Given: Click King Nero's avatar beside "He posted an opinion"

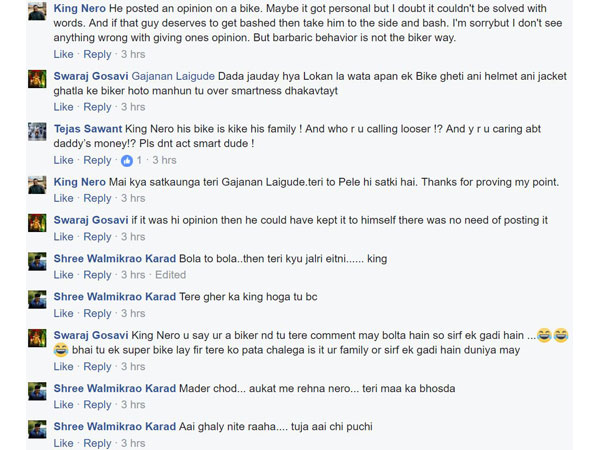Looking at the screenshot, I should [37, 10].
